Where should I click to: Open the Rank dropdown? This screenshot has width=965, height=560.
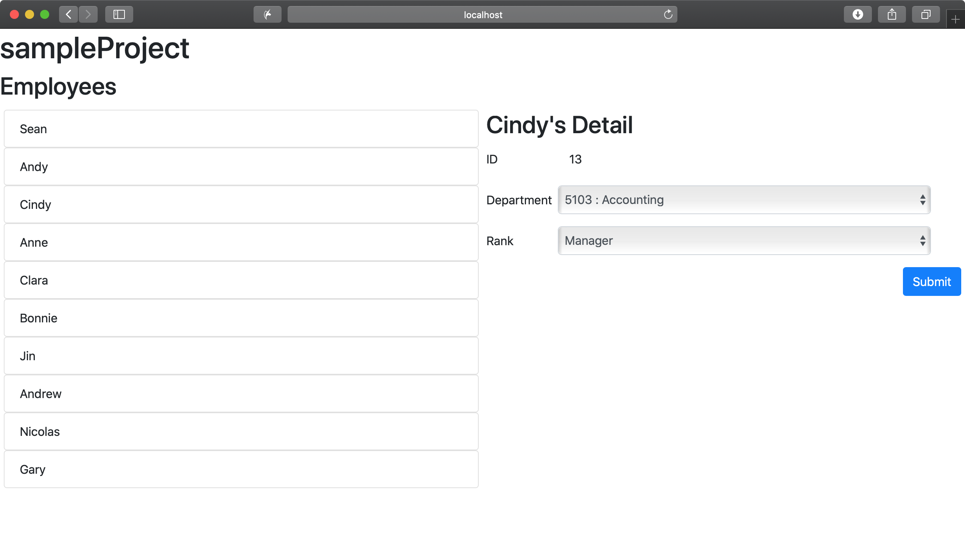click(744, 241)
